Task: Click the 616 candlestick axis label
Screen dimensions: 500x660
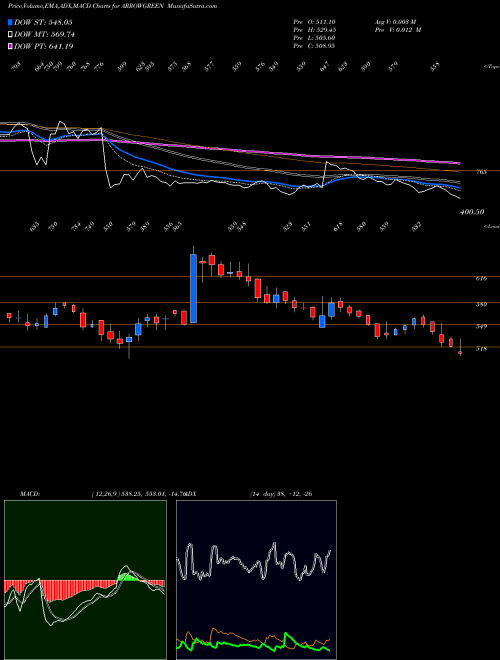Action: [481, 278]
